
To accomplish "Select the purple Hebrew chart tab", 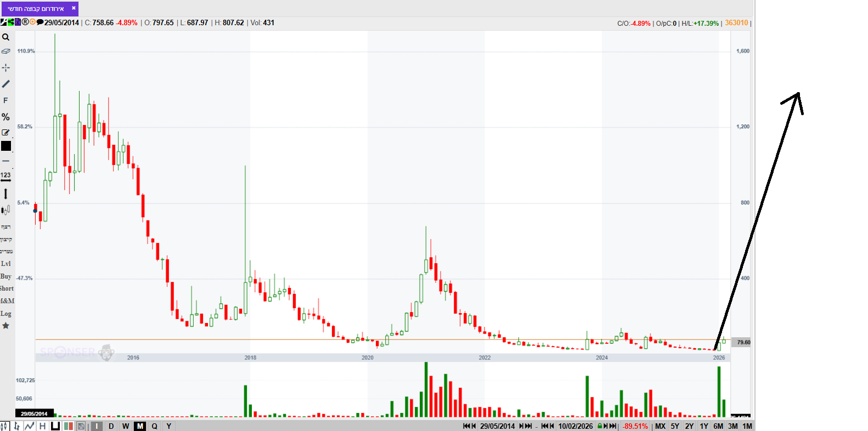I will point(40,9).
